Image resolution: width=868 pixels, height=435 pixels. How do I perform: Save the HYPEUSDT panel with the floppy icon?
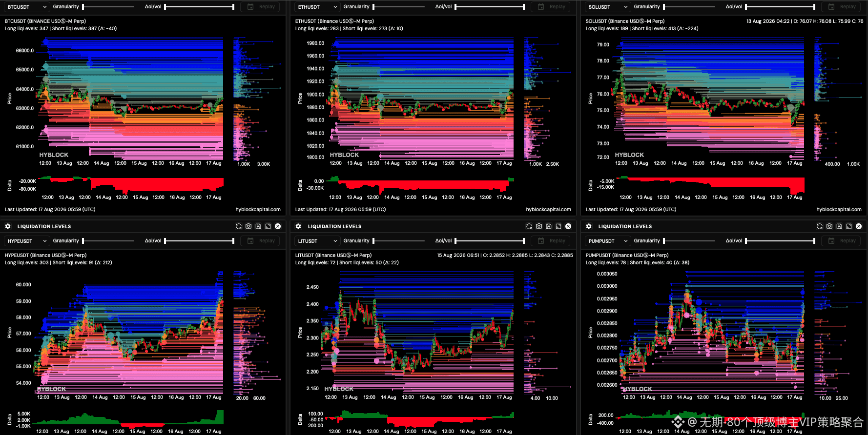258,226
